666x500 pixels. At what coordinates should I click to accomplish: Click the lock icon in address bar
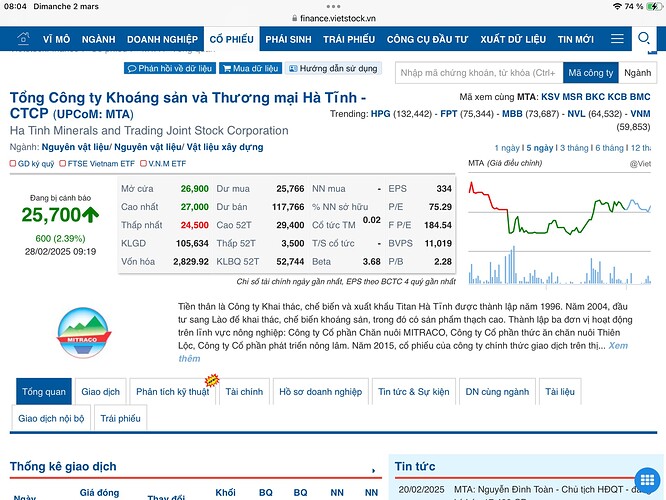pos(294,18)
